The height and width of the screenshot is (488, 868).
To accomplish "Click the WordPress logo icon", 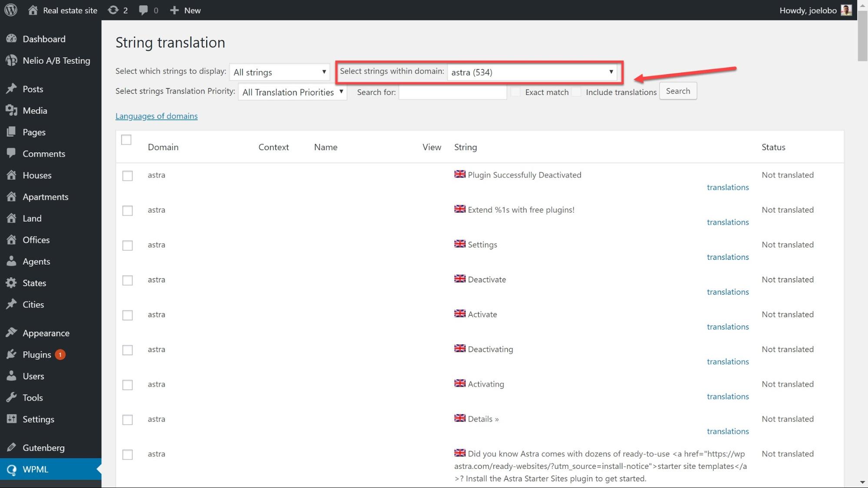I will tap(10, 10).
